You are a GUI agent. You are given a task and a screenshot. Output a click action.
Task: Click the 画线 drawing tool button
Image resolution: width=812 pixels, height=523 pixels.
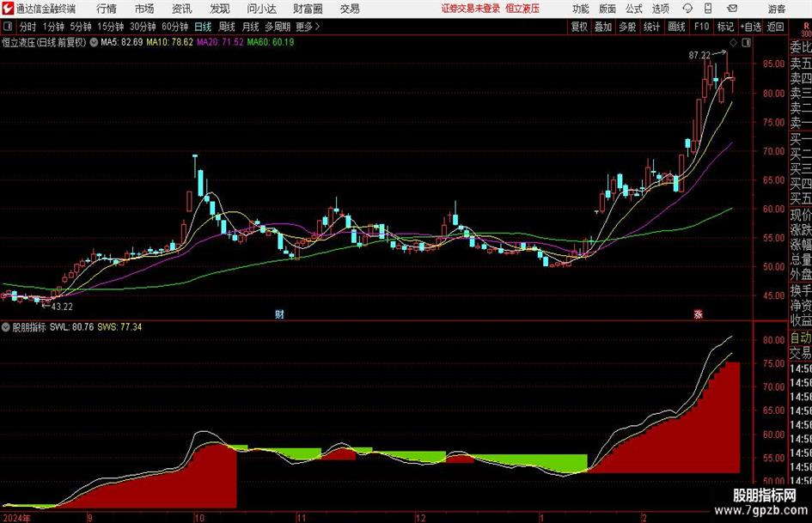click(x=676, y=27)
